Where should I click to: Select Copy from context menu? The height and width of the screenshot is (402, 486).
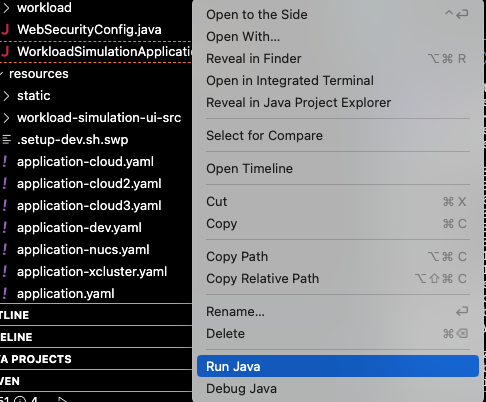coord(338,224)
